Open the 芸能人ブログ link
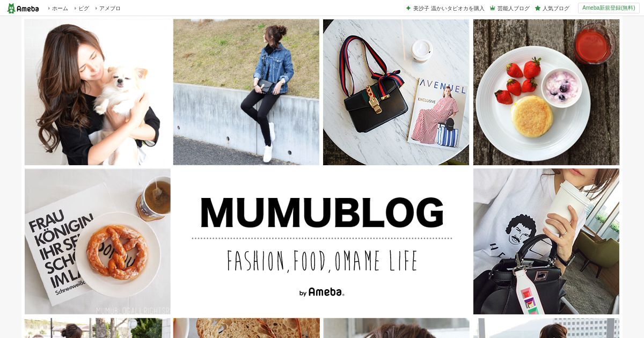The height and width of the screenshot is (338, 644). 513,9
